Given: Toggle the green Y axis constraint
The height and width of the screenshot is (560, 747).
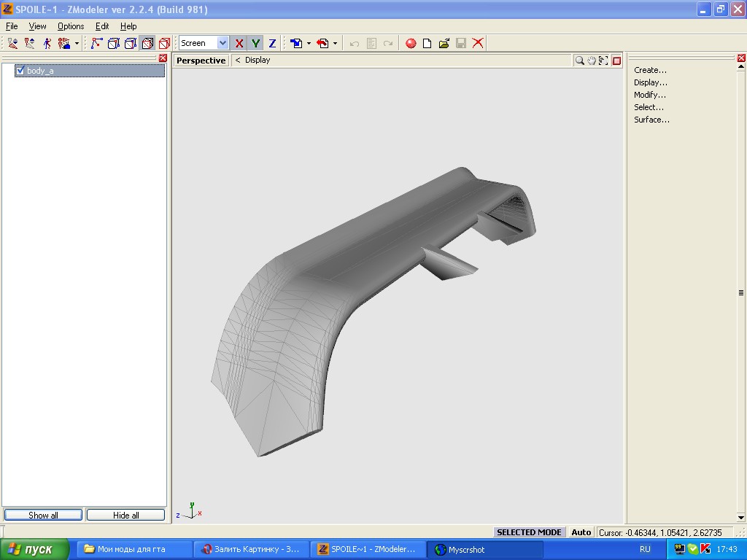Looking at the screenshot, I should (255, 44).
